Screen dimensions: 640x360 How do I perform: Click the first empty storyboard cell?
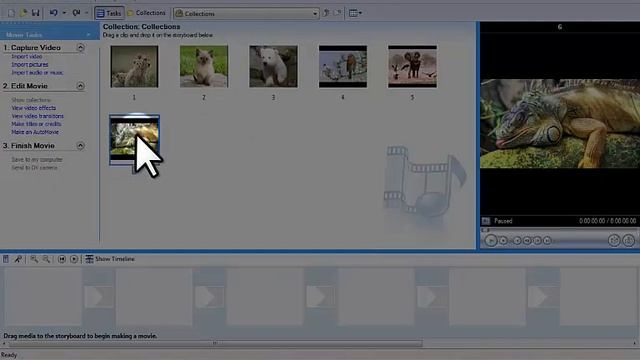(x=43, y=297)
